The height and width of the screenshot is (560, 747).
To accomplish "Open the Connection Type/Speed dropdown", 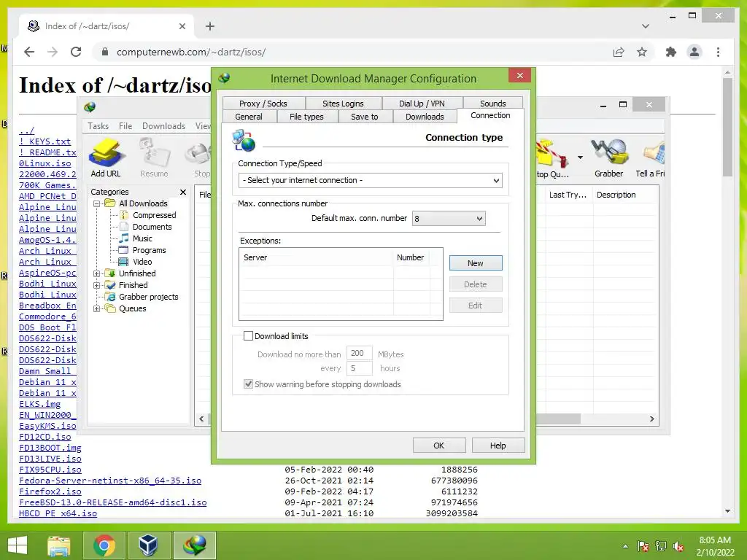I will pyautogui.click(x=370, y=181).
